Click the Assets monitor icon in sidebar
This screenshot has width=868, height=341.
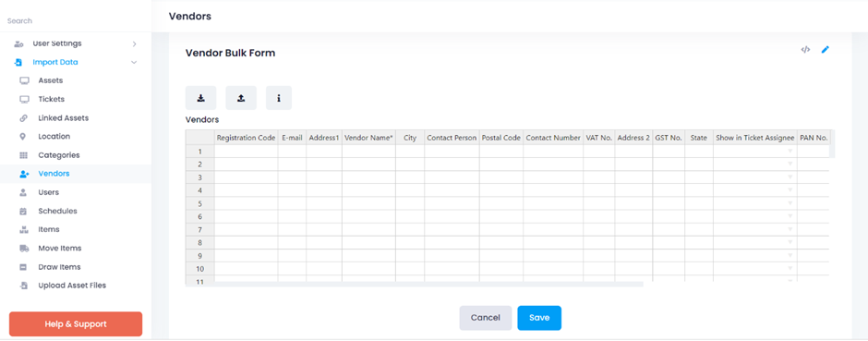(x=24, y=80)
